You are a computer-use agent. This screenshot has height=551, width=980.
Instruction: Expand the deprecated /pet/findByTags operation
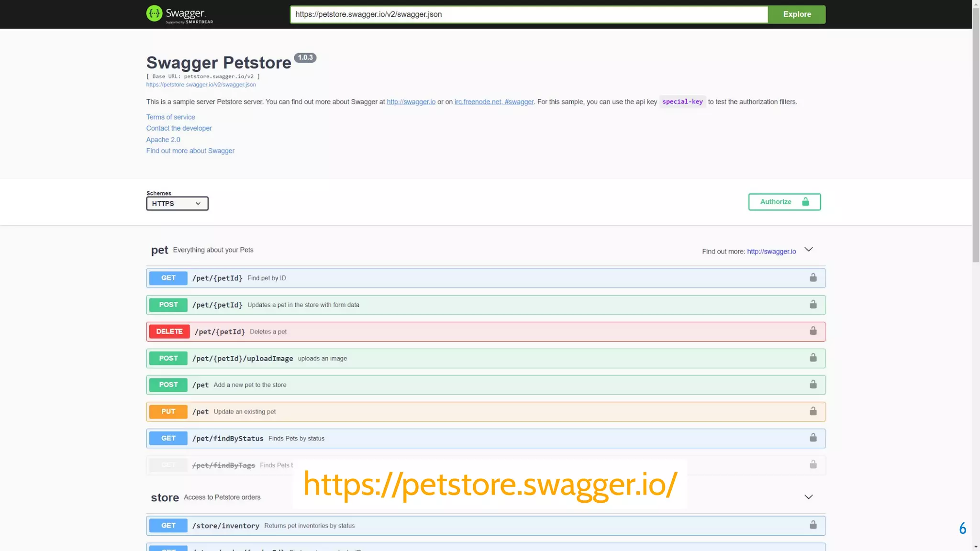[223, 465]
